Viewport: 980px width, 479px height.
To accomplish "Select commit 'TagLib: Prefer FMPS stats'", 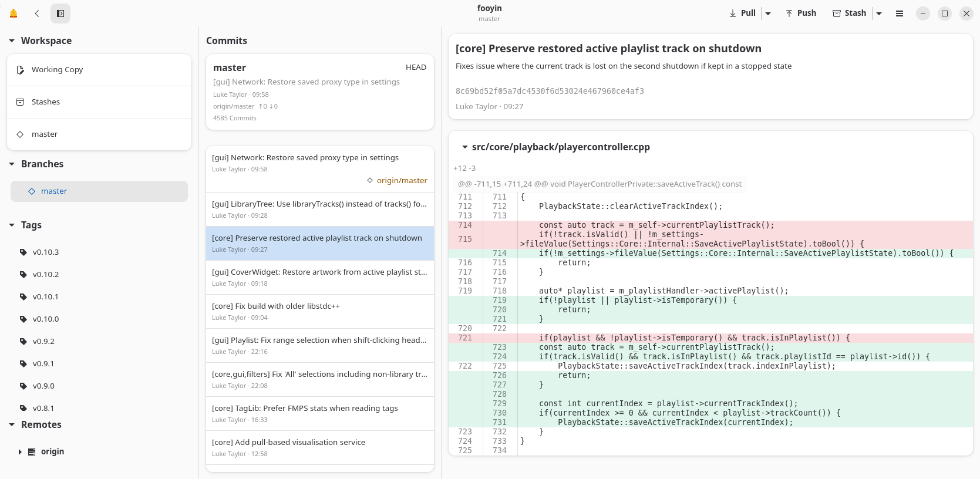I will pyautogui.click(x=320, y=414).
